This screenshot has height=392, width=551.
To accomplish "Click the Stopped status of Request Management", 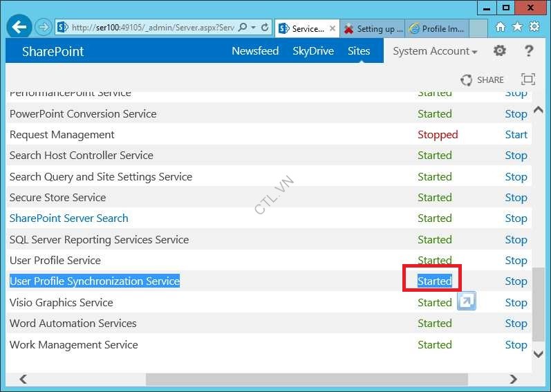I will tap(438, 135).
